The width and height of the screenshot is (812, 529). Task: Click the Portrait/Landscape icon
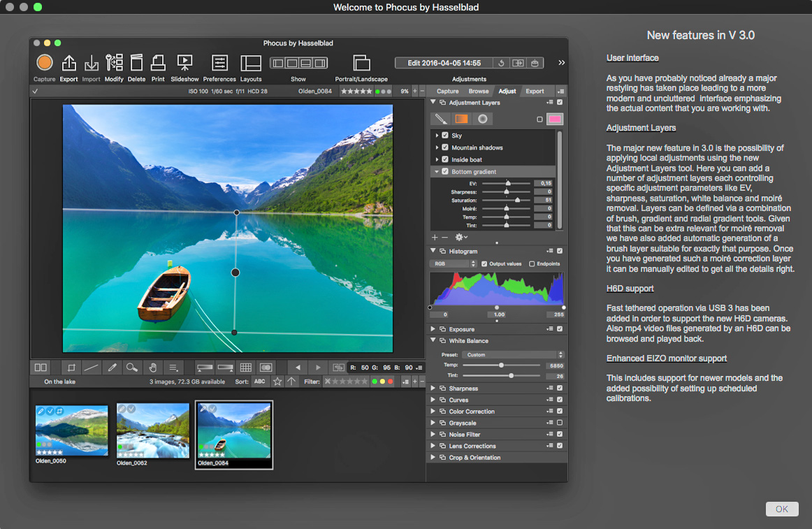pyautogui.click(x=361, y=63)
